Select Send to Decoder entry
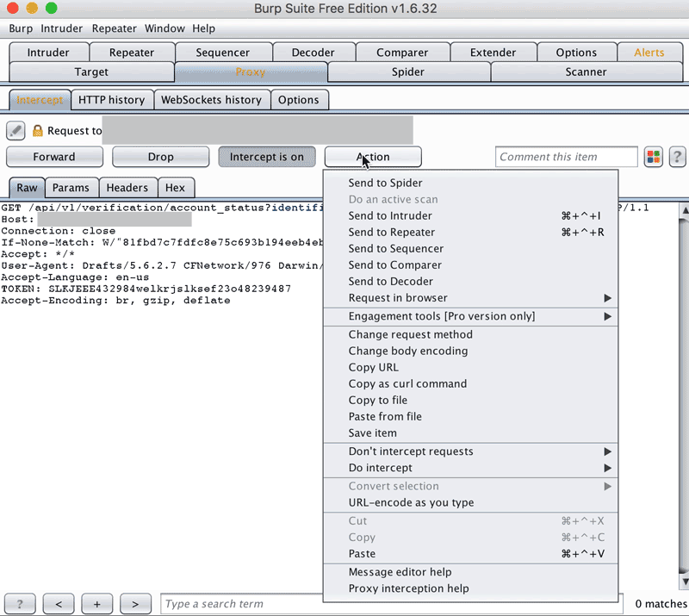The height and width of the screenshot is (616, 689). [470, 282]
